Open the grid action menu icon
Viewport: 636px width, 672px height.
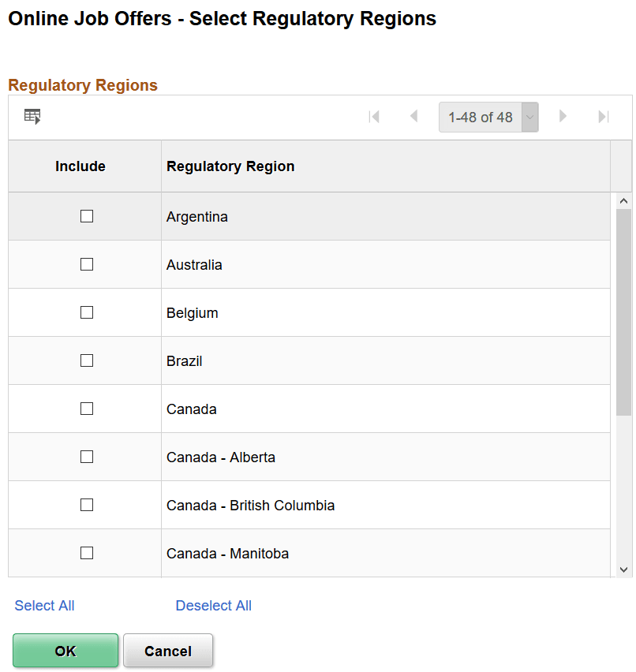pos(32,116)
